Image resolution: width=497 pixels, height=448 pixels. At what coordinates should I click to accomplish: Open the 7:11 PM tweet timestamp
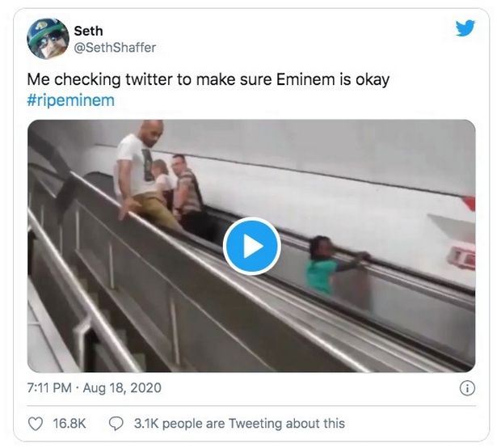click(x=49, y=387)
